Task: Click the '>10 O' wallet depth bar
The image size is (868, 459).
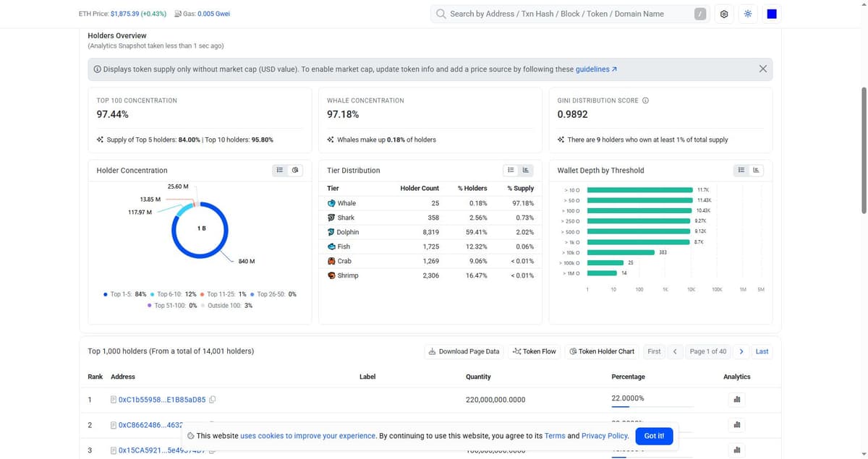Action: click(640, 189)
